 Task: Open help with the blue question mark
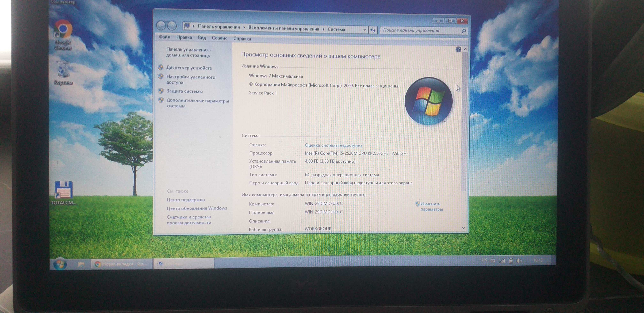click(458, 50)
